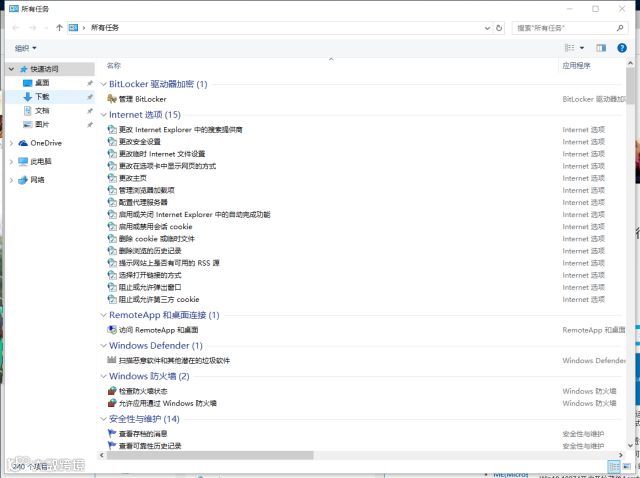Click the horizontal scrollbar thumb
640x478 pixels.
click(x=210, y=455)
